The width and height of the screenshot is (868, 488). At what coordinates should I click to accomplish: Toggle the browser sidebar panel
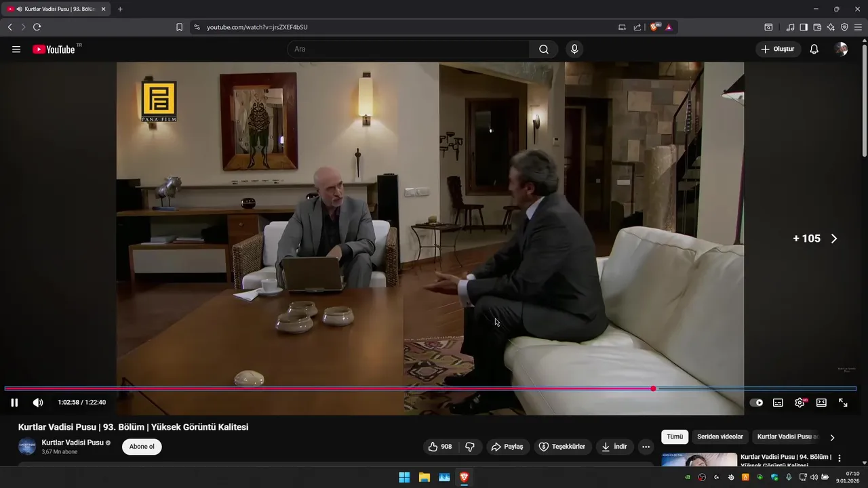804,27
